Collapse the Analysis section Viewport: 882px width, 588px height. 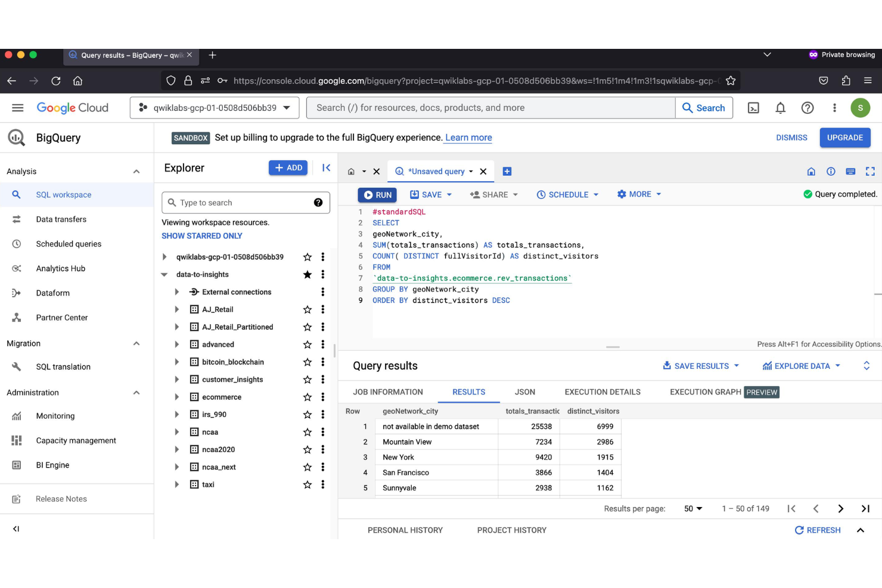(x=136, y=172)
